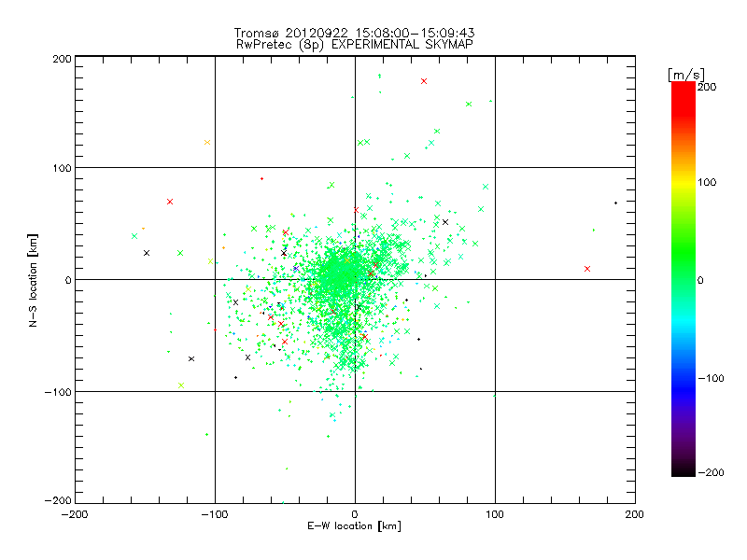This screenshot has width=747, height=560.
Task: Click the colorbar tick label '200'
Action: [707, 87]
